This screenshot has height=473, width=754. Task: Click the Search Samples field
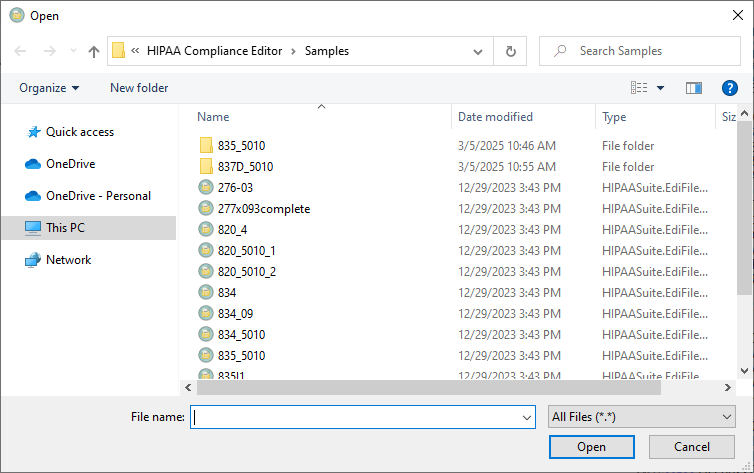click(x=640, y=51)
